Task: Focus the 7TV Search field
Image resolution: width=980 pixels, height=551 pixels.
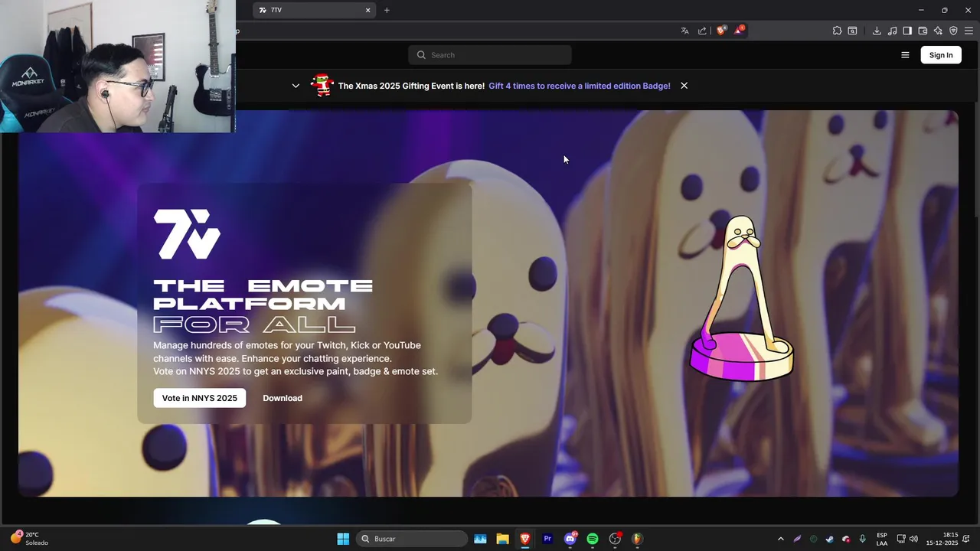Action: click(490, 55)
